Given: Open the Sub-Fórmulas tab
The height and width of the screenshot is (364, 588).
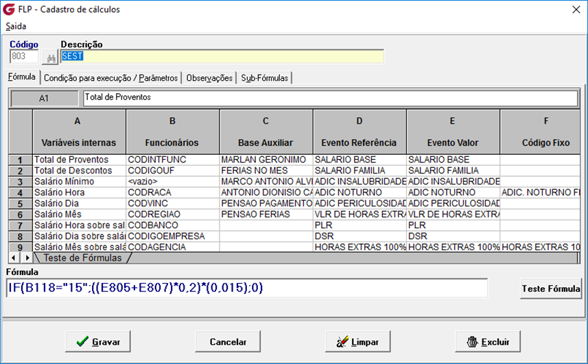Looking at the screenshot, I should pos(264,78).
